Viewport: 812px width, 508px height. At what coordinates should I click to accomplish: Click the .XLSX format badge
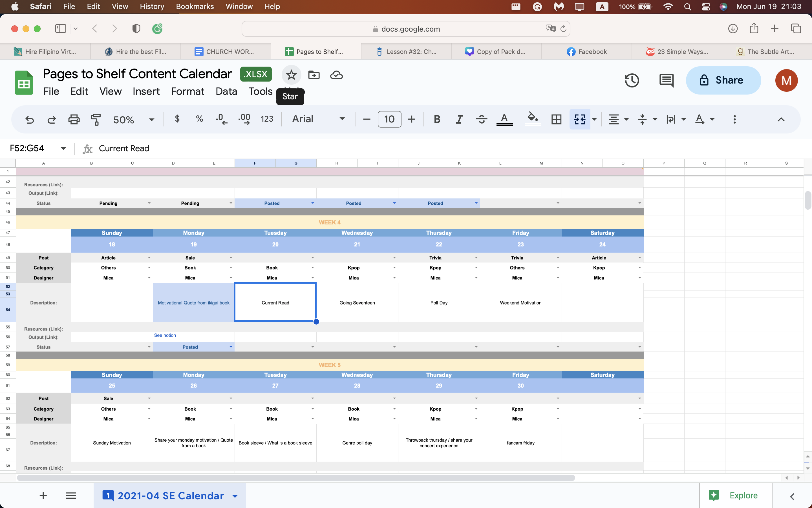256,74
